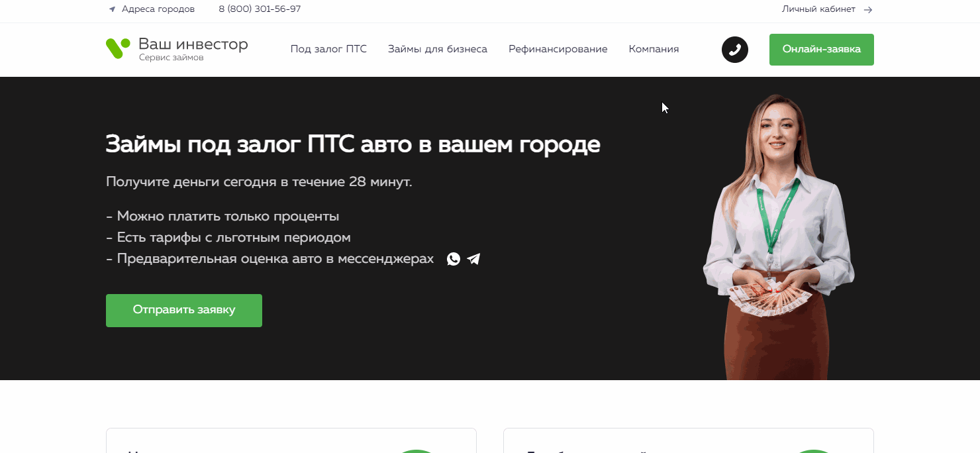Click the green Онлайн-заявка button
The image size is (980, 453).
[821, 49]
